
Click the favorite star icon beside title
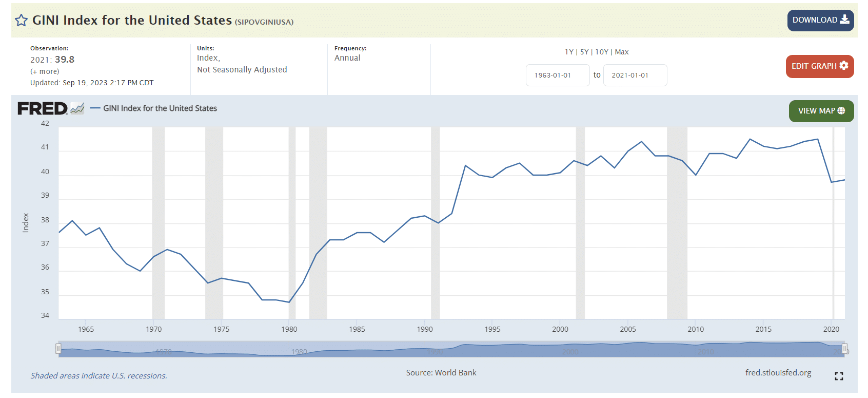(x=21, y=21)
